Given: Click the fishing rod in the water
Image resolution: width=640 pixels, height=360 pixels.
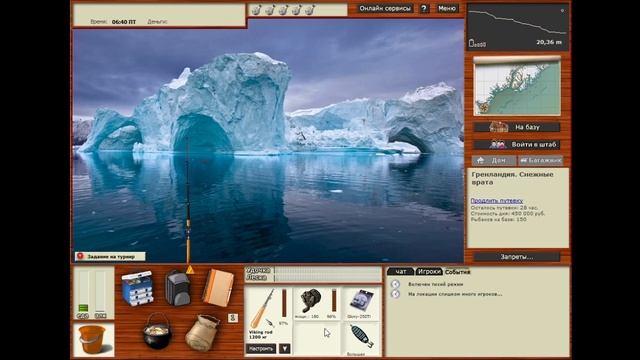Looking at the screenshot, I should click(x=188, y=200).
